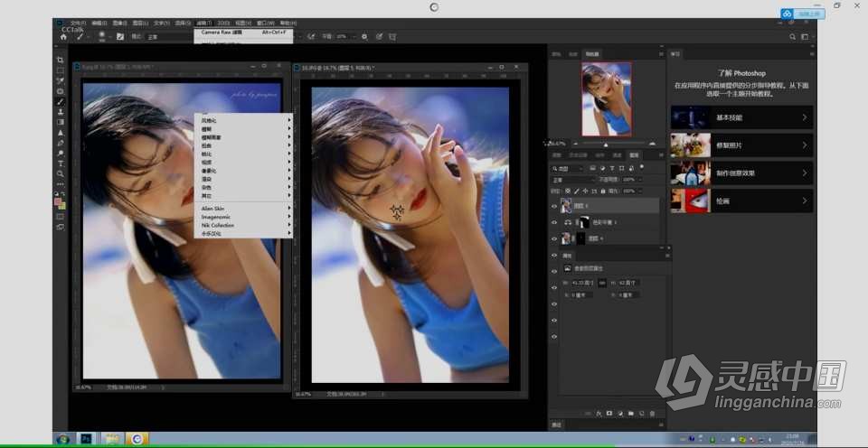This screenshot has height=448, width=868.
Task: Toggle lock position move icon
Action: (586, 191)
